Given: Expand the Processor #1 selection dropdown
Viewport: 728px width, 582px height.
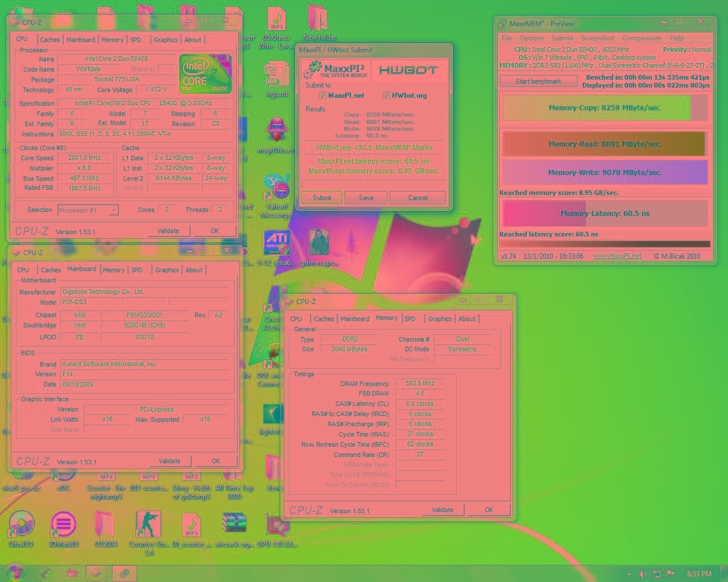Looking at the screenshot, I should tap(114, 210).
